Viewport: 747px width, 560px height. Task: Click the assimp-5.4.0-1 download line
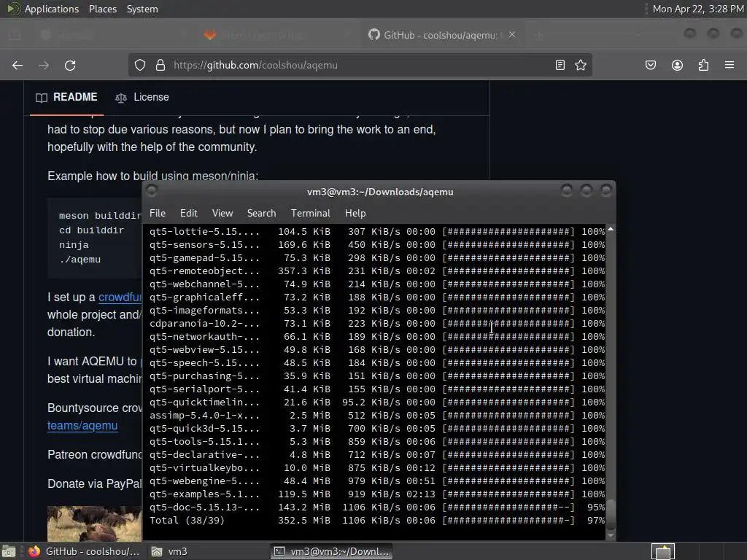[x=377, y=415]
